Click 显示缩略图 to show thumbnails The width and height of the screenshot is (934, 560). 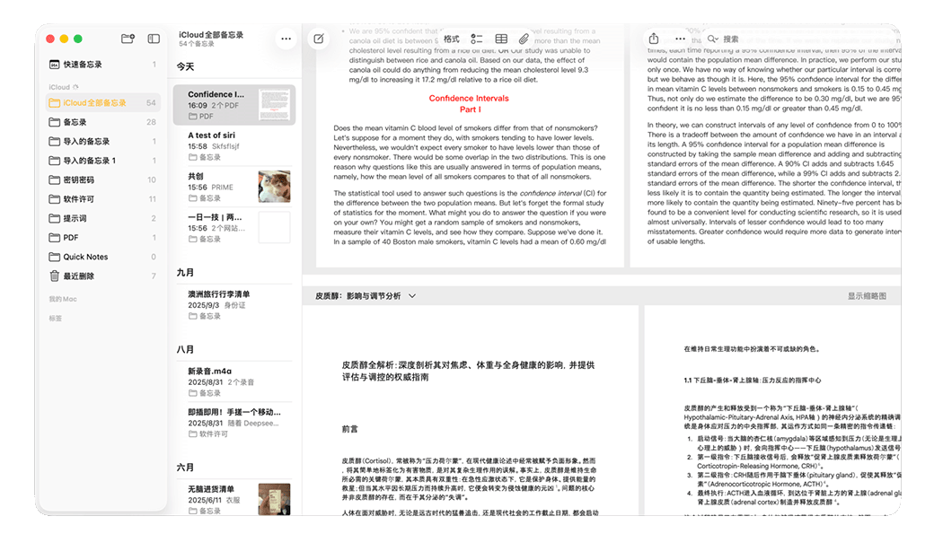866,295
